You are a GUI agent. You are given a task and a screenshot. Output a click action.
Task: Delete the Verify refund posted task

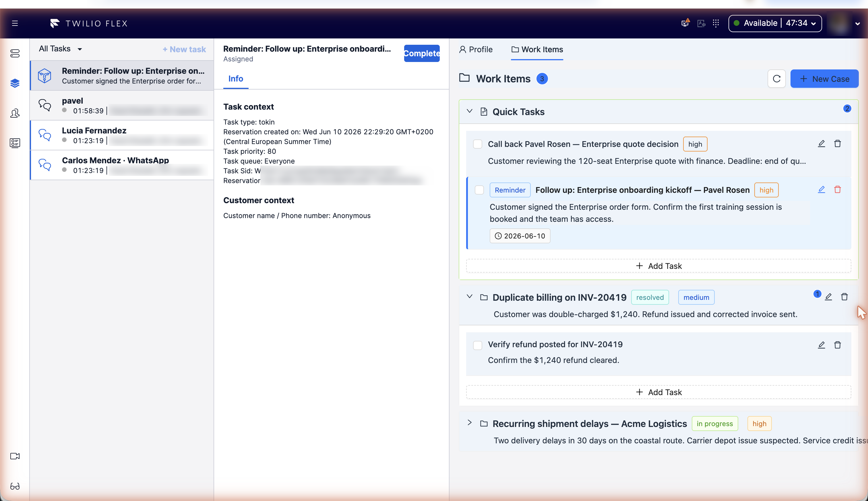(838, 345)
